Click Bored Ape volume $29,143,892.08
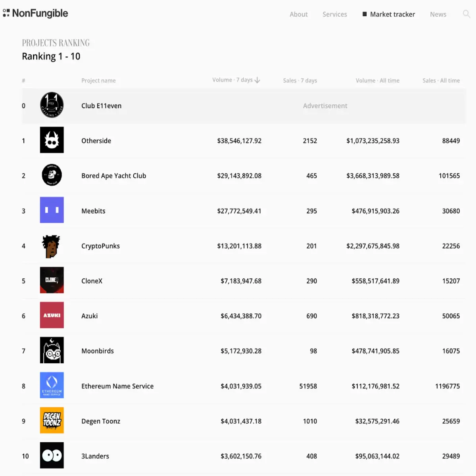The image size is (476, 476). (239, 176)
